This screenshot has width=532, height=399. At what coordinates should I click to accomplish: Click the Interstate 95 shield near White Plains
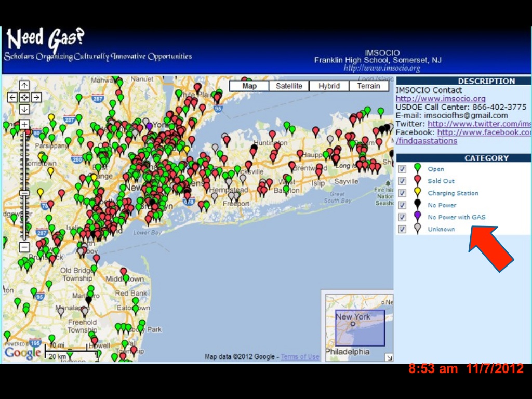(218, 109)
